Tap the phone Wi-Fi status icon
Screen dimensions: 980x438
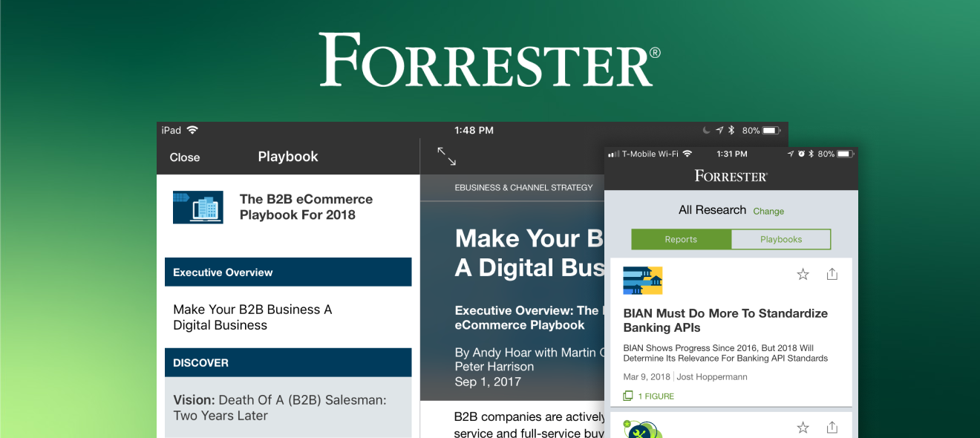pyautogui.click(x=687, y=154)
